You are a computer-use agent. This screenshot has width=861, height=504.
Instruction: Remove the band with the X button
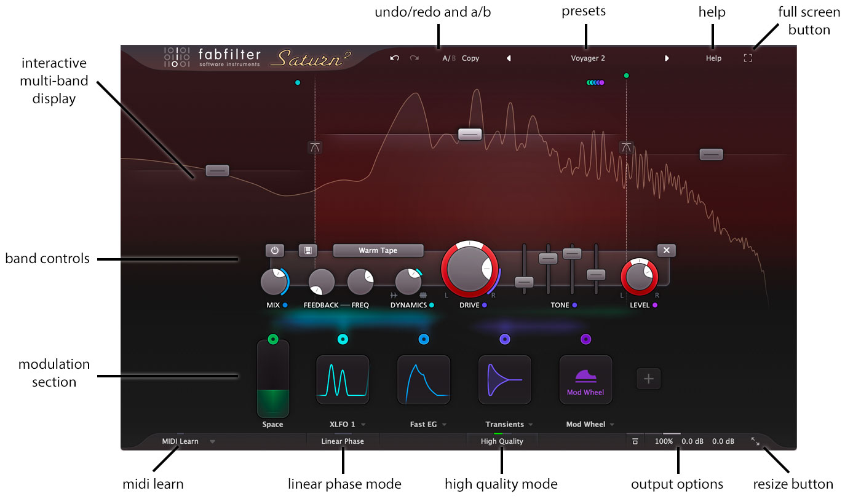click(666, 250)
